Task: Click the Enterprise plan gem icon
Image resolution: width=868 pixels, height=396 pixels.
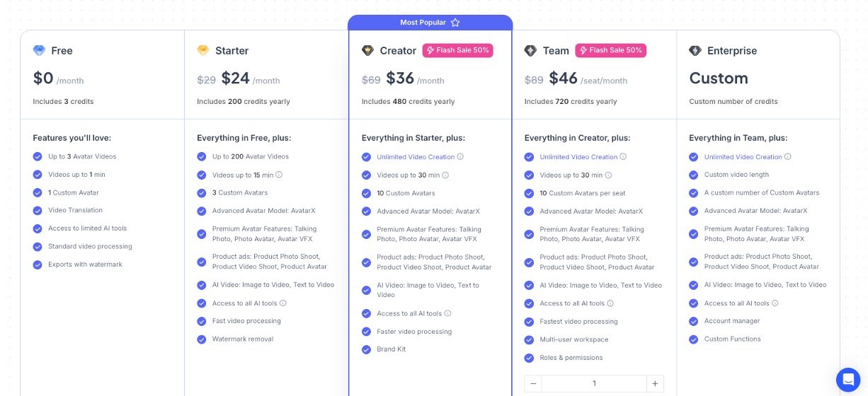Action: (x=695, y=51)
